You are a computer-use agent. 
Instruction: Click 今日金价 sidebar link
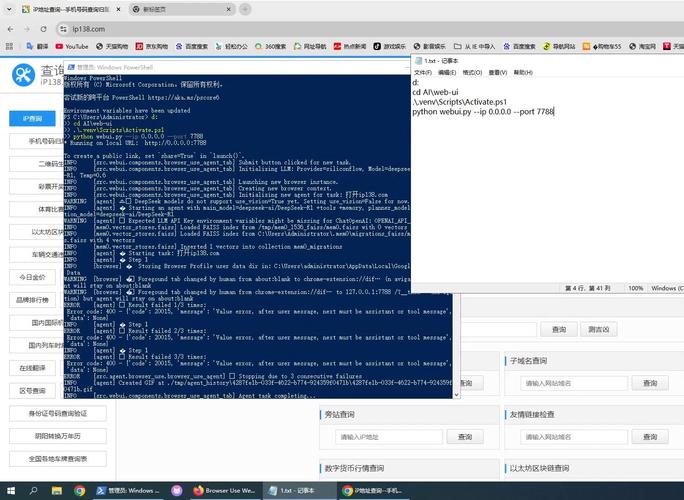click(33, 277)
